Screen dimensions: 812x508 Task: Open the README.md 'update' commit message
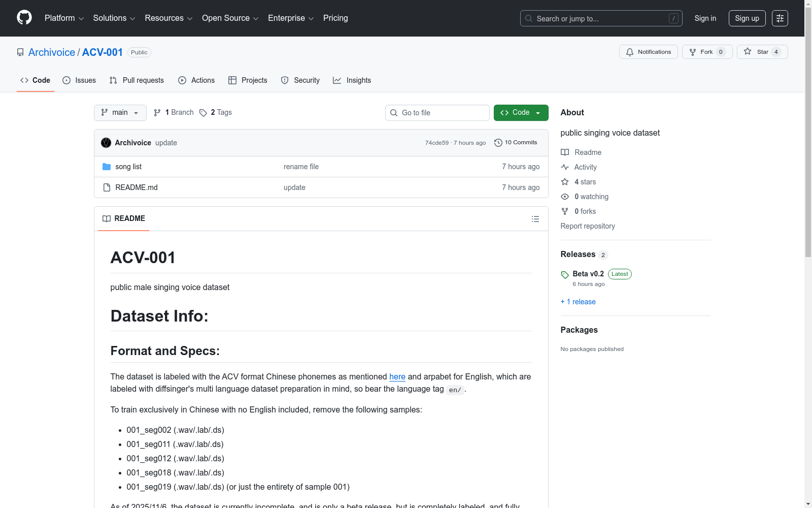tap(294, 187)
